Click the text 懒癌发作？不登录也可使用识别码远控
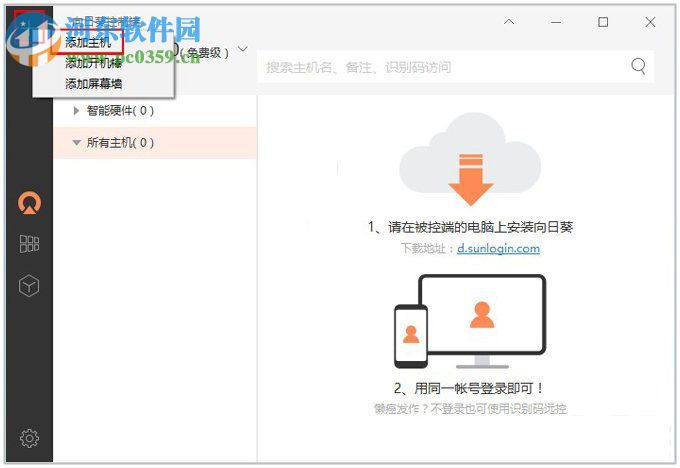 click(x=470, y=409)
